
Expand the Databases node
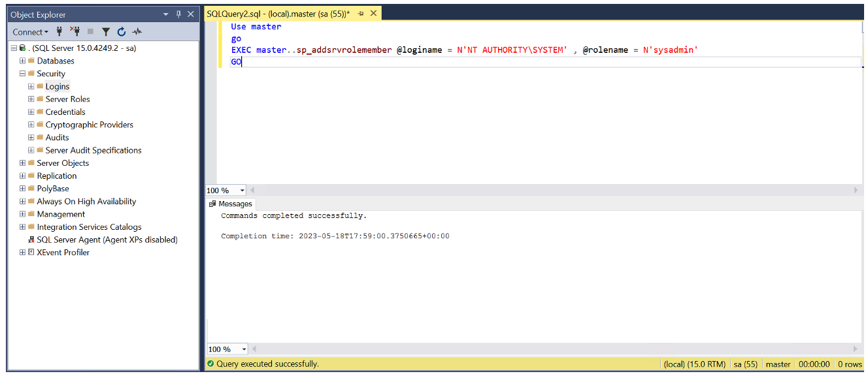point(22,61)
